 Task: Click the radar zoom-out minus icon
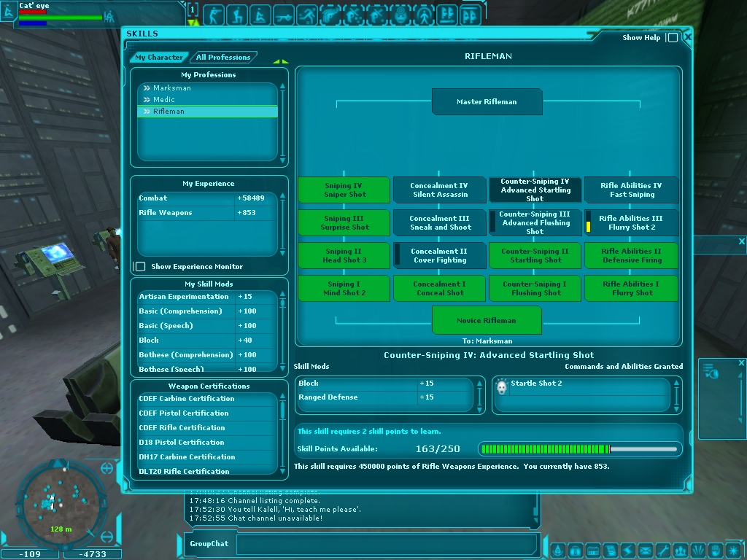(107, 537)
